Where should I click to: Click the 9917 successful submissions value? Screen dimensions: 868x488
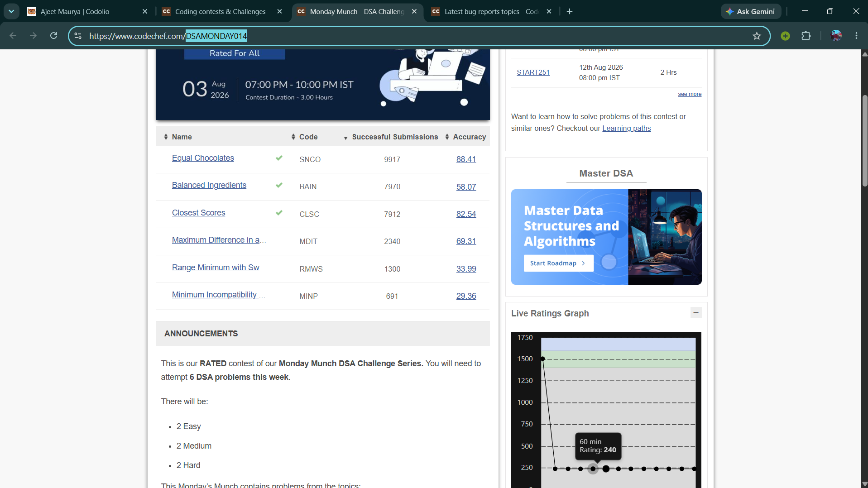tap(392, 159)
